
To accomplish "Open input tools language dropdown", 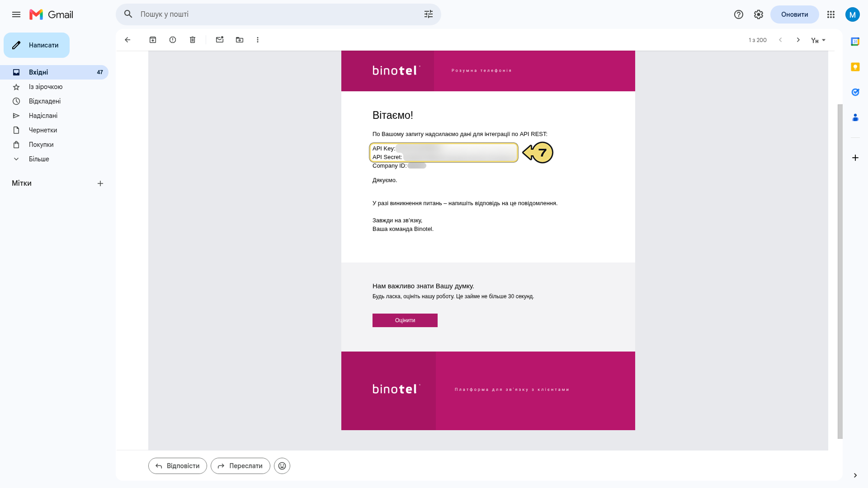I will [819, 40].
